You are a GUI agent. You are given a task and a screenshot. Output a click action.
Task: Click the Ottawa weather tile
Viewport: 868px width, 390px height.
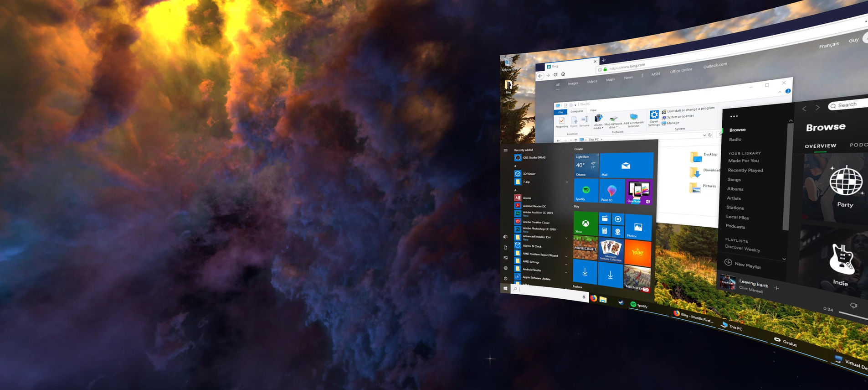click(586, 165)
